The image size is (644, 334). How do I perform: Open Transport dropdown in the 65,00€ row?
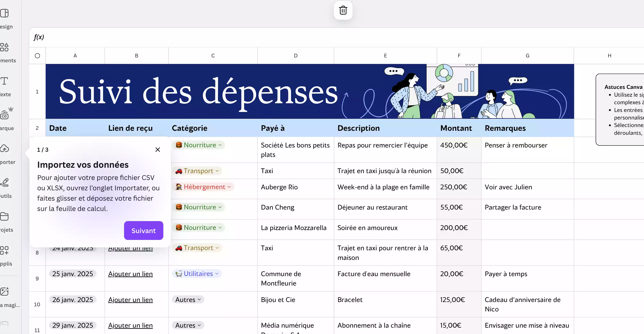pyautogui.click(x=197, y=248)
